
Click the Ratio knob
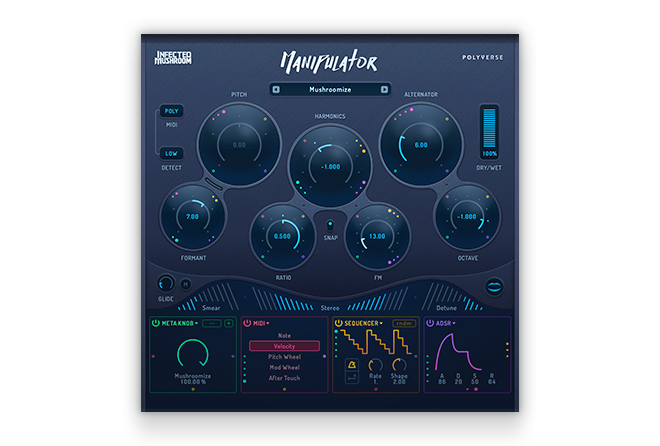(x=282, y=236)
